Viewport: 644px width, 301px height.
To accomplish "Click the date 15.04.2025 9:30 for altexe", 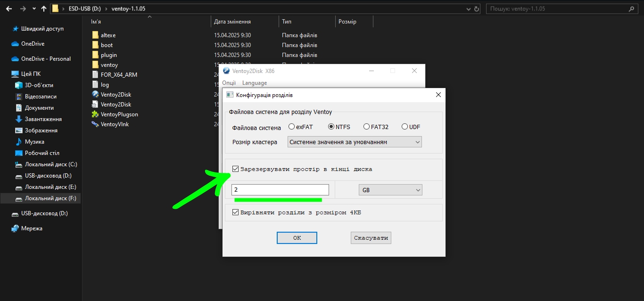I will [x=232, y=35].
